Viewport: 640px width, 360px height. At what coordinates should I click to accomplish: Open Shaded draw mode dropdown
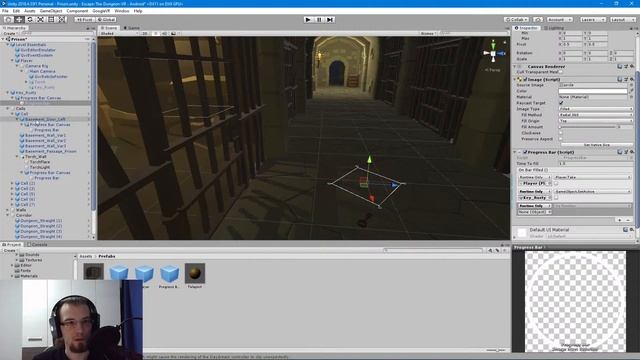coord(119,33)
